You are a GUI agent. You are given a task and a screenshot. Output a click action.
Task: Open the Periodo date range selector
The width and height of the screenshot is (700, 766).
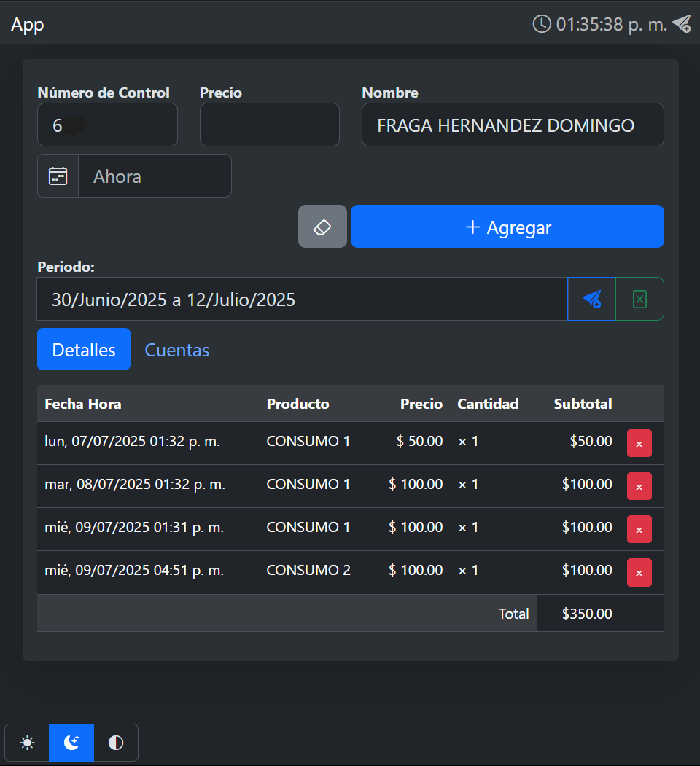(301, 299)
